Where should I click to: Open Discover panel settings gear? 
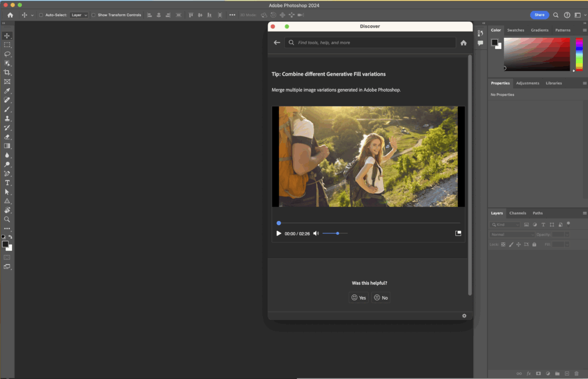click(464, 316)
